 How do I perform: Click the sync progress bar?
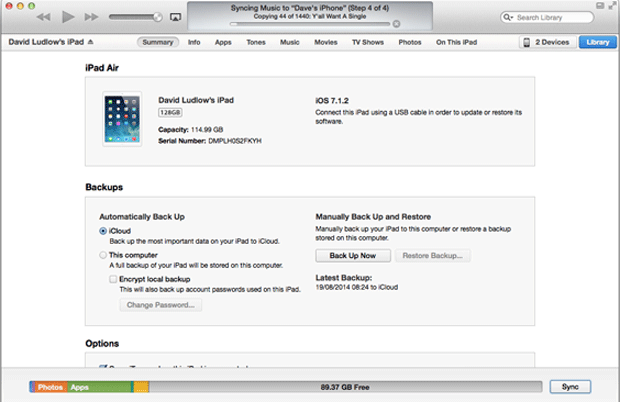tap(310, 24)
